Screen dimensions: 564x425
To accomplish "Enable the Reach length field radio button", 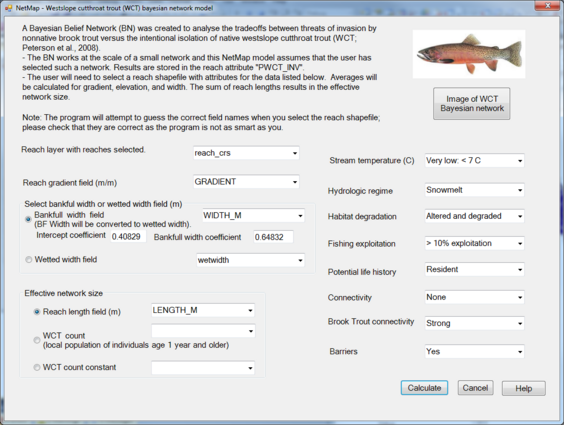I will click(x=37, y=312).
